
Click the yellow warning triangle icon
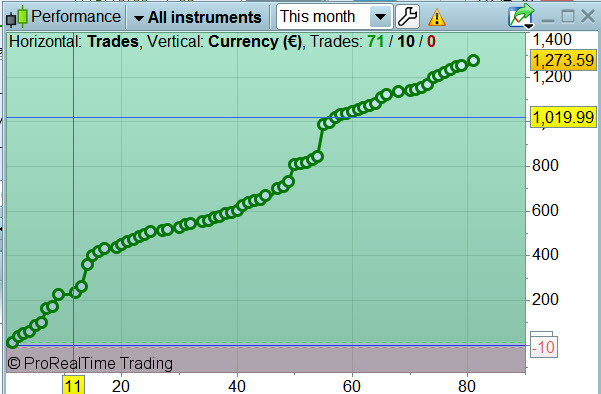click(437, 18)
